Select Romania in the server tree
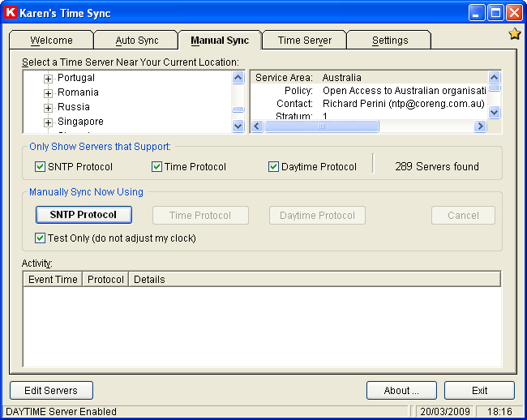 (x=78, y=92)
